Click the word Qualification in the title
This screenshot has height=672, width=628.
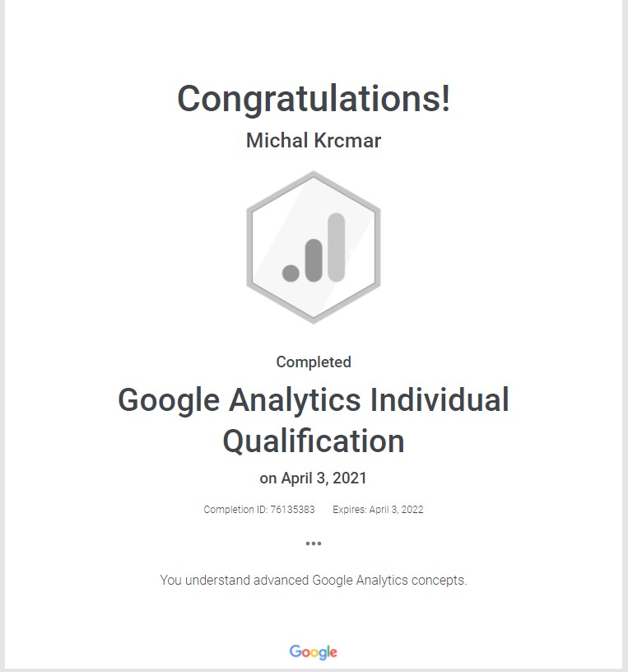pyautogui.click(x=314, y=441)
